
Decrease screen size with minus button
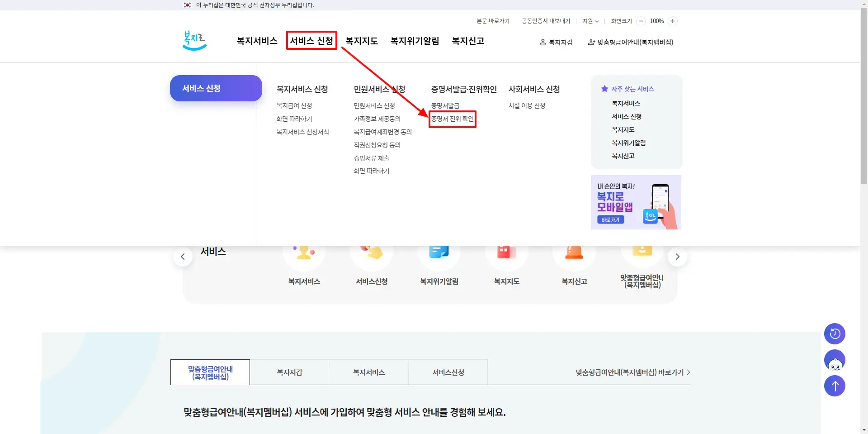coord(641,21)
